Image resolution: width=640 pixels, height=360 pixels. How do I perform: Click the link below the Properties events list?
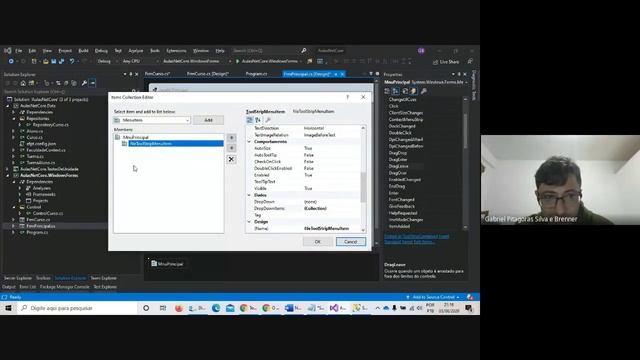(416, 239)
